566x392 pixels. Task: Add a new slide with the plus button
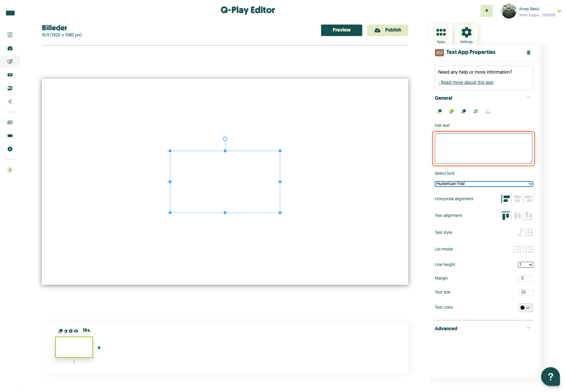coord(99,348)
